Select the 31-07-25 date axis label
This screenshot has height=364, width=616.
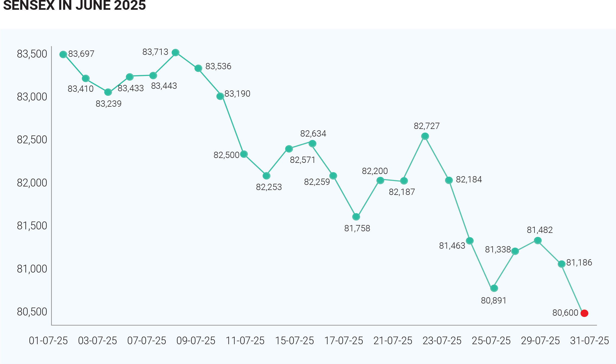pos(589,341)
